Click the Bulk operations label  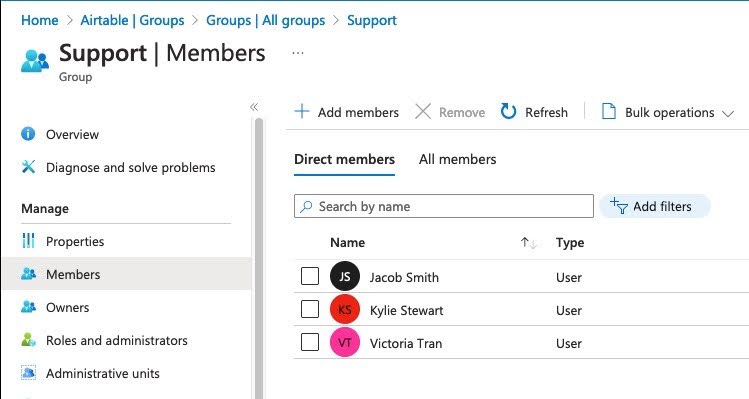(670, 112)
